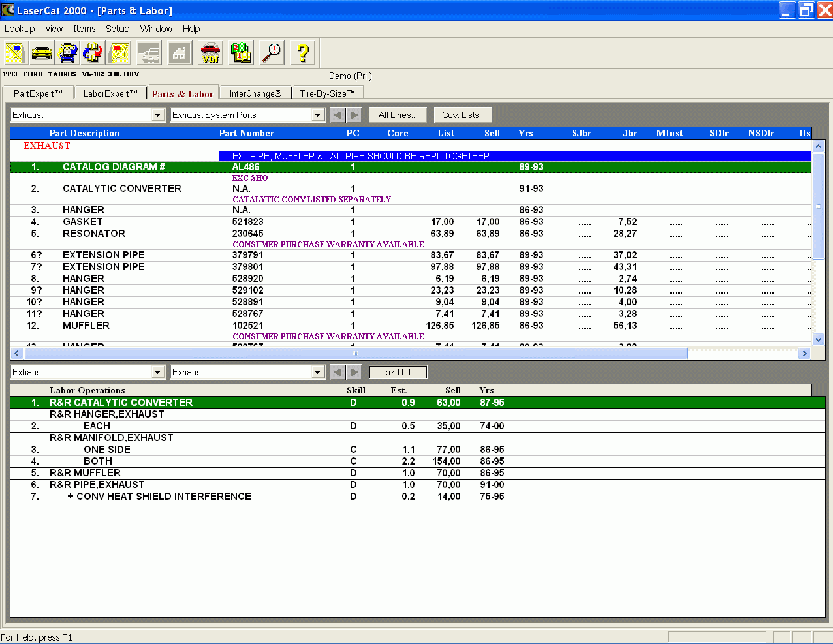
Task: Open the Lookup menu
Action: (20, 29)
